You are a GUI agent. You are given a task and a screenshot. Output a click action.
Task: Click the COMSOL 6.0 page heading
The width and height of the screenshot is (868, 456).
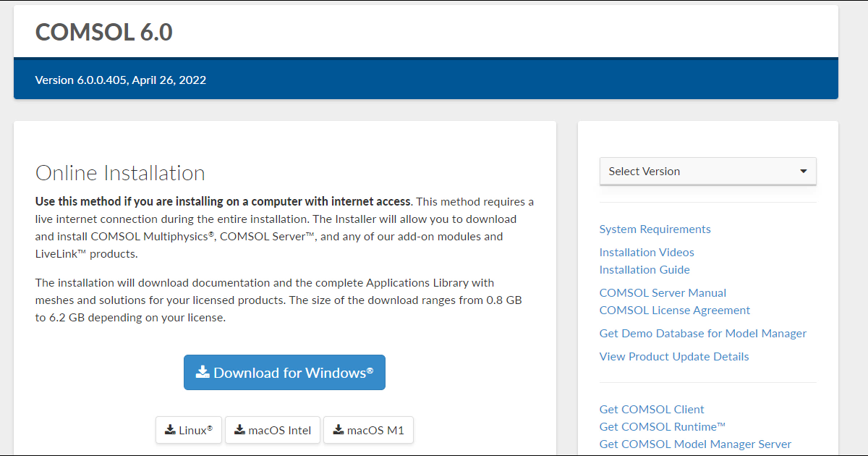[103, 32]
